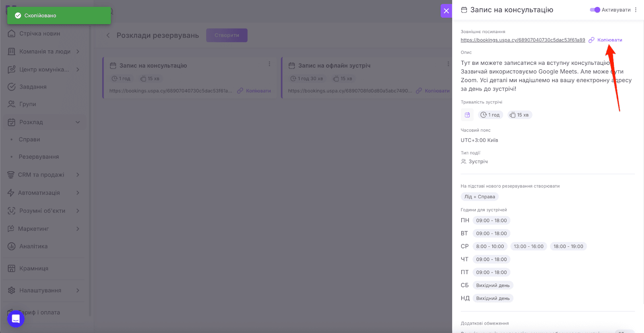The width and height of the screenshot is (644, 333).
Task: Toggle the Активувати switch
Action: pos(594,10)
